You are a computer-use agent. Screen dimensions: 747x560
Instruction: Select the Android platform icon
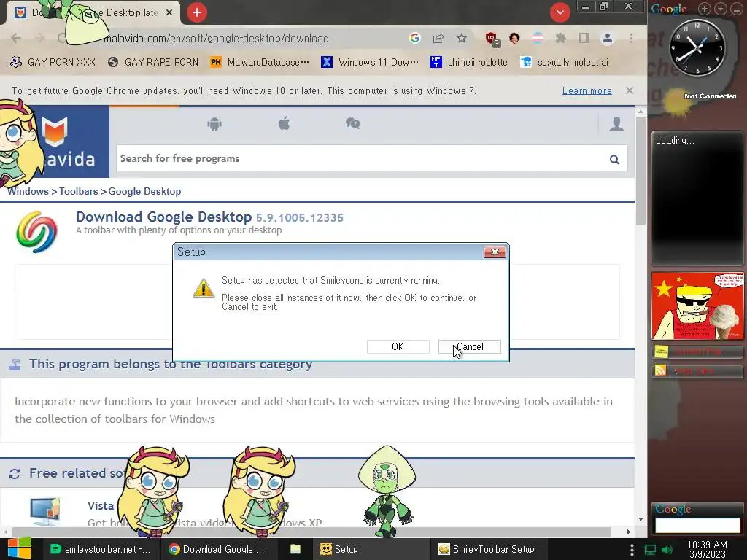(214, 124)
